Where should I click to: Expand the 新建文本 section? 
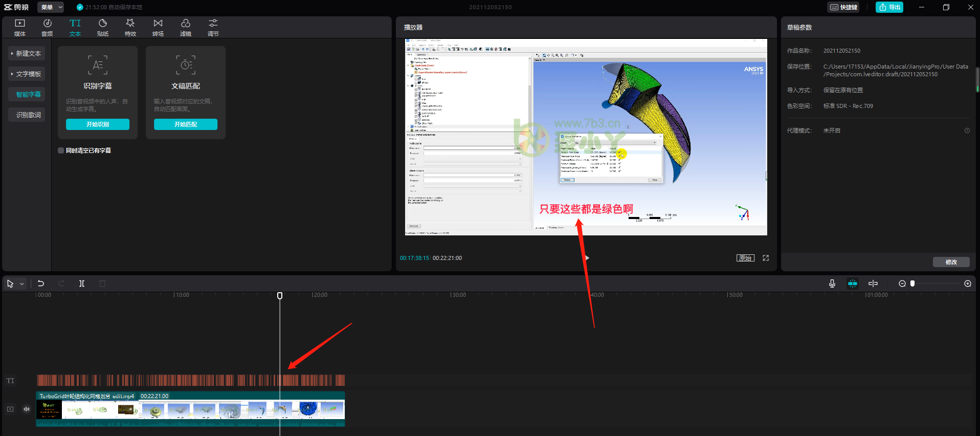tap(27, 54)
